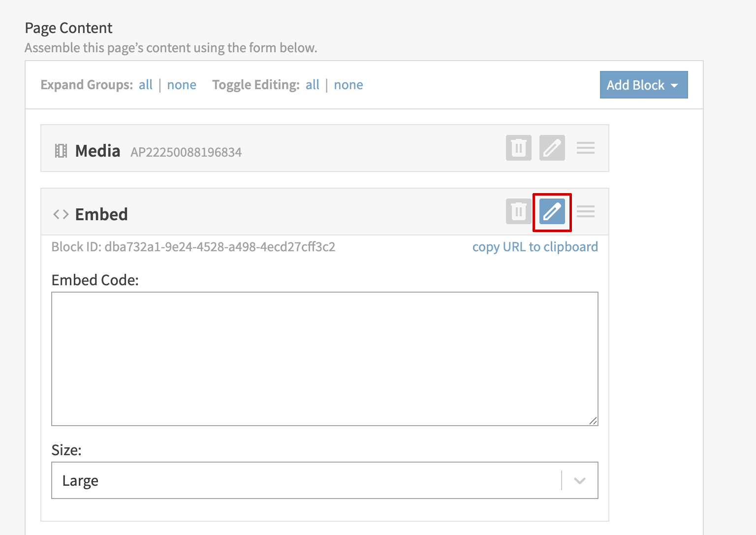756x535 pixels.
Task: Expand all groups via the 'all' link
Action: [146, 85]
